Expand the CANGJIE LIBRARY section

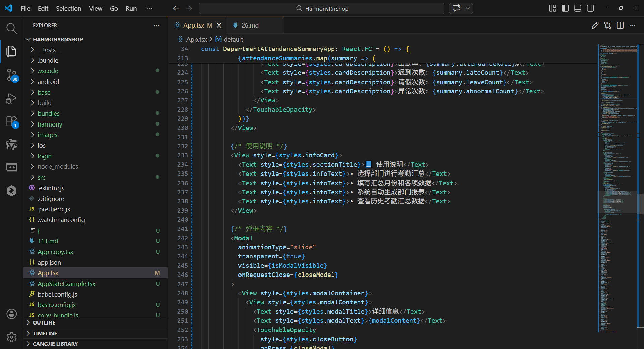[x=96, y=344]
